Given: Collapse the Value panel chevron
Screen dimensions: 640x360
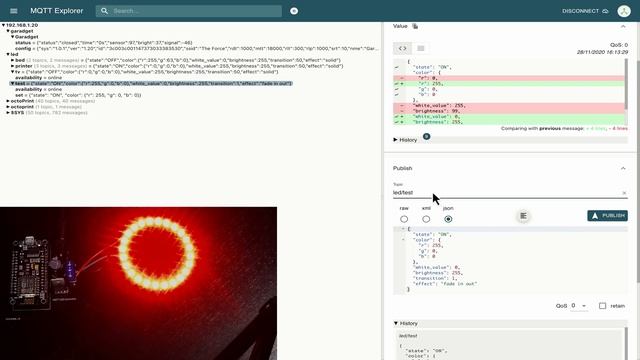Looking at the screenshot, I should (x=623, y=26).
